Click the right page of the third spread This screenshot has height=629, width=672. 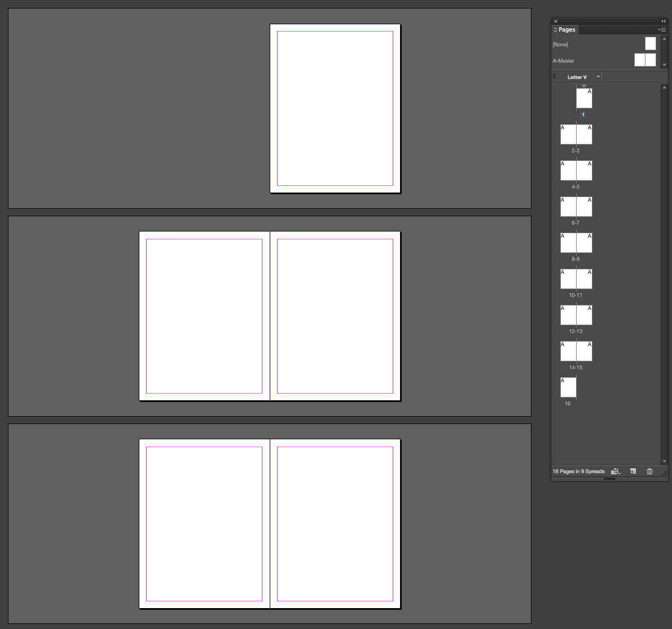click(x=335, y=523)
